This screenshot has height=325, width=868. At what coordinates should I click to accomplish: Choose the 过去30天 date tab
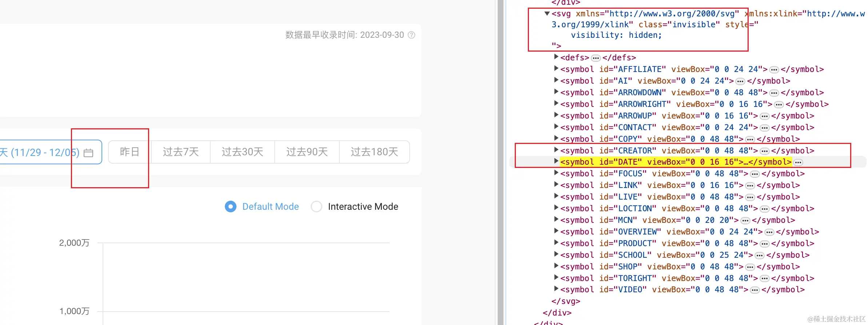coord(243,152)
